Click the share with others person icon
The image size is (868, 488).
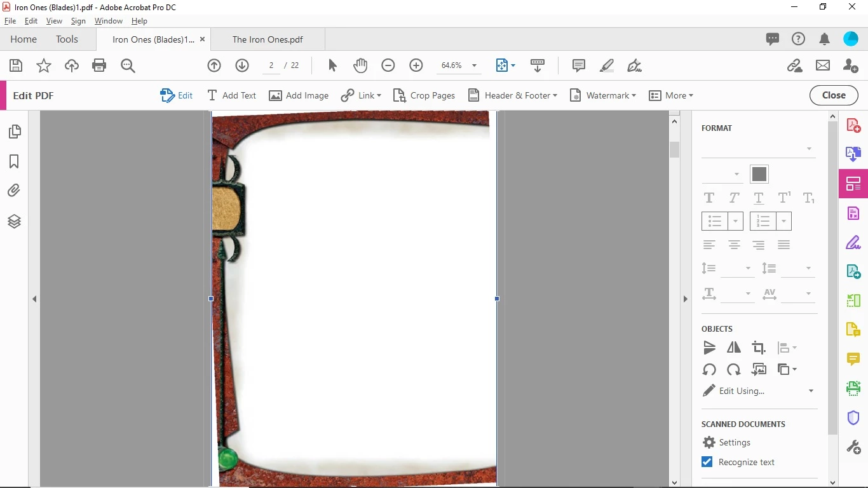coord(851,65)
